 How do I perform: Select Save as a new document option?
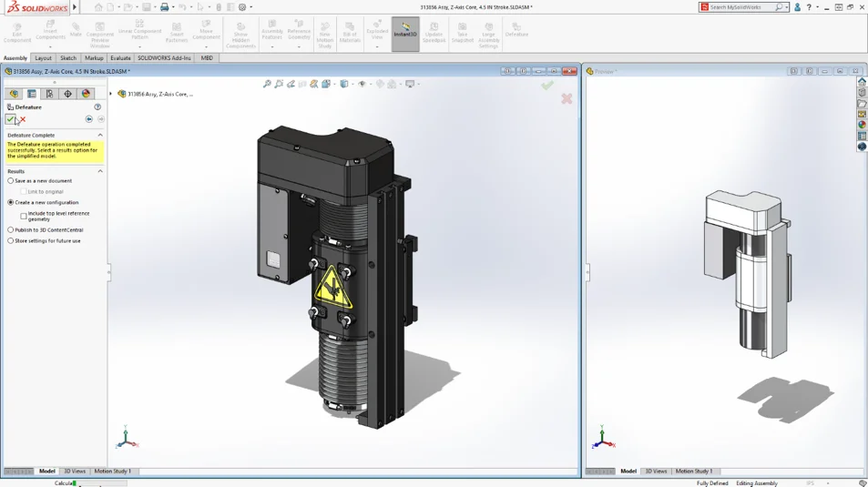point(11,181)
